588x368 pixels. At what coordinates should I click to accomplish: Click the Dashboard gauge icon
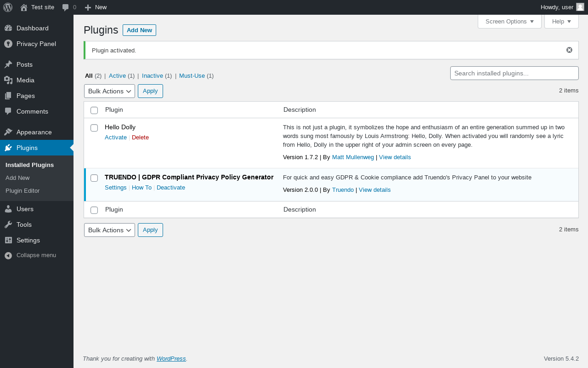pyautogui.click(x=8, y=28)
